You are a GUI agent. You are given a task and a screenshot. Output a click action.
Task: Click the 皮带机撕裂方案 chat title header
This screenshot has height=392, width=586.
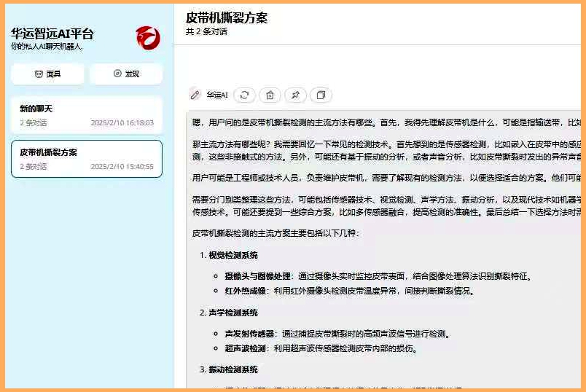point(227,17)
